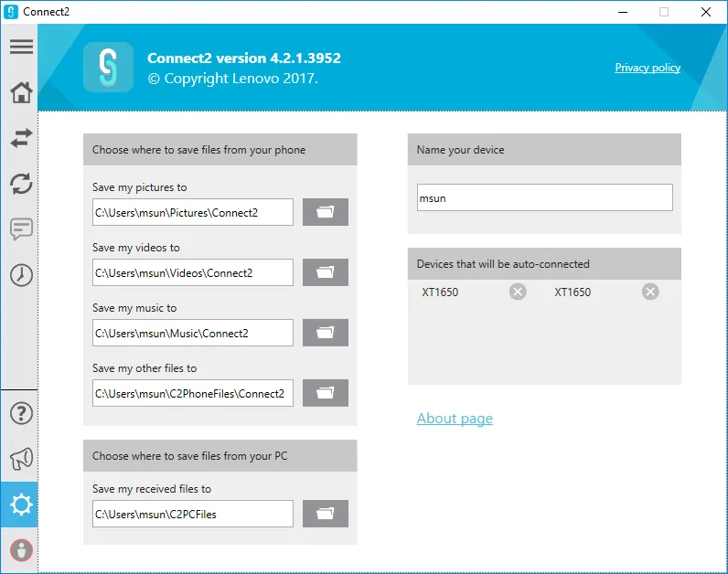728x574 pixels.
Task: Open the About page link
Action: [x=455, y=419]
